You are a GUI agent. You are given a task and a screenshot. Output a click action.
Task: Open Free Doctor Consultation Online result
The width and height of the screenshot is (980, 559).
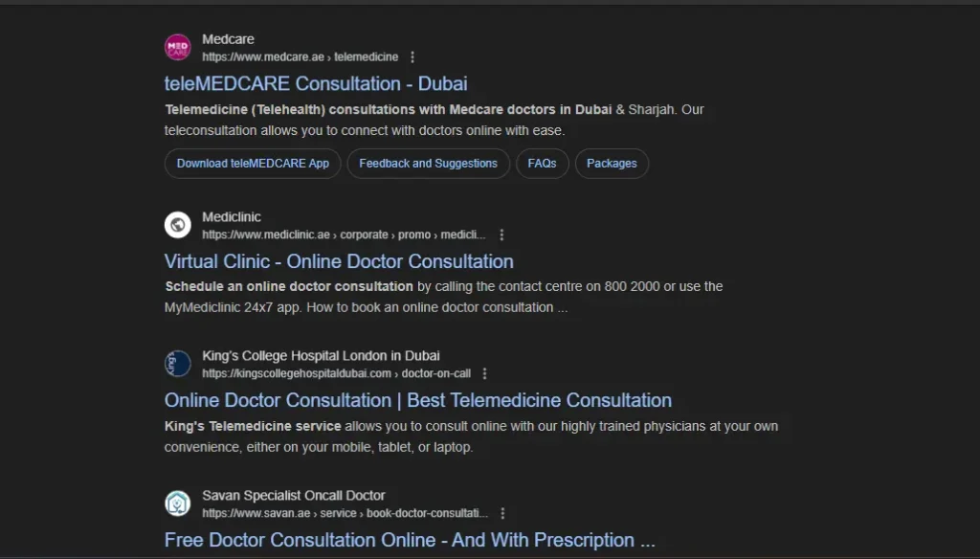click(x=410, y=540)
